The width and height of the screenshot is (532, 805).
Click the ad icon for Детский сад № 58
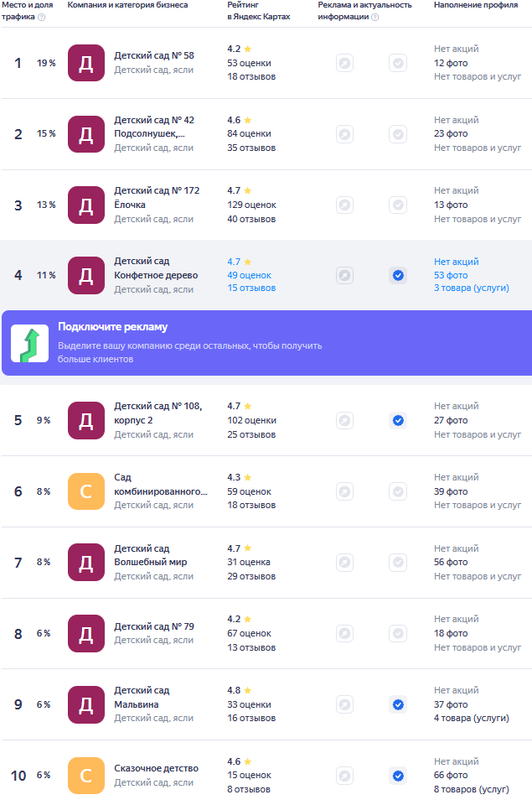click(x=344, y=63)
